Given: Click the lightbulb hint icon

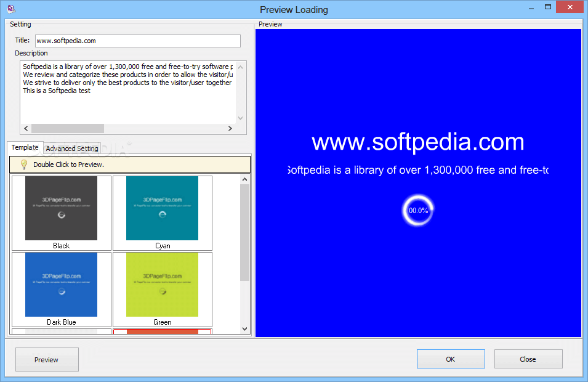Looking at the screenshot, I should pos(23,165).
